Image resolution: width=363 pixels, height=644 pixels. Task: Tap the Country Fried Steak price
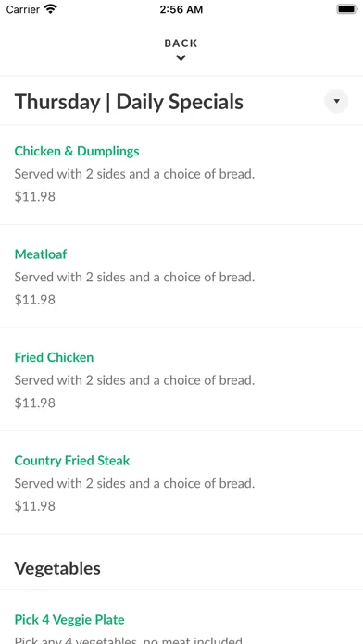click(x=35, y=505)
